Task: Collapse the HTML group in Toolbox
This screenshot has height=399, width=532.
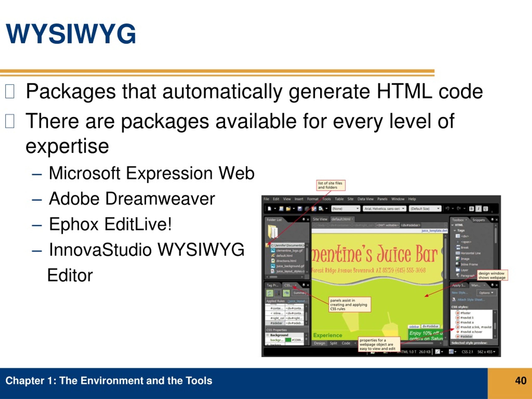Action: pos(452,225)
